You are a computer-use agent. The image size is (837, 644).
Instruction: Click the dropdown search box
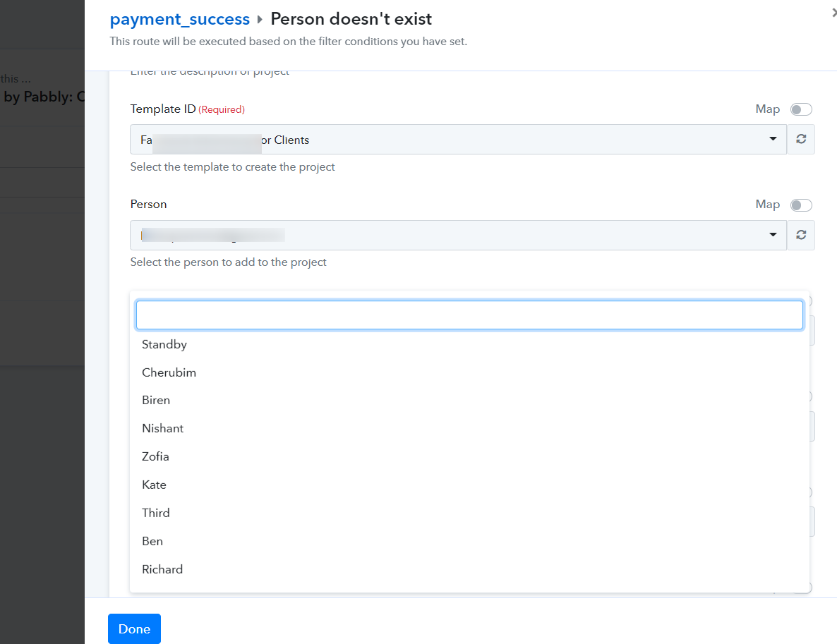coord(469,315)
